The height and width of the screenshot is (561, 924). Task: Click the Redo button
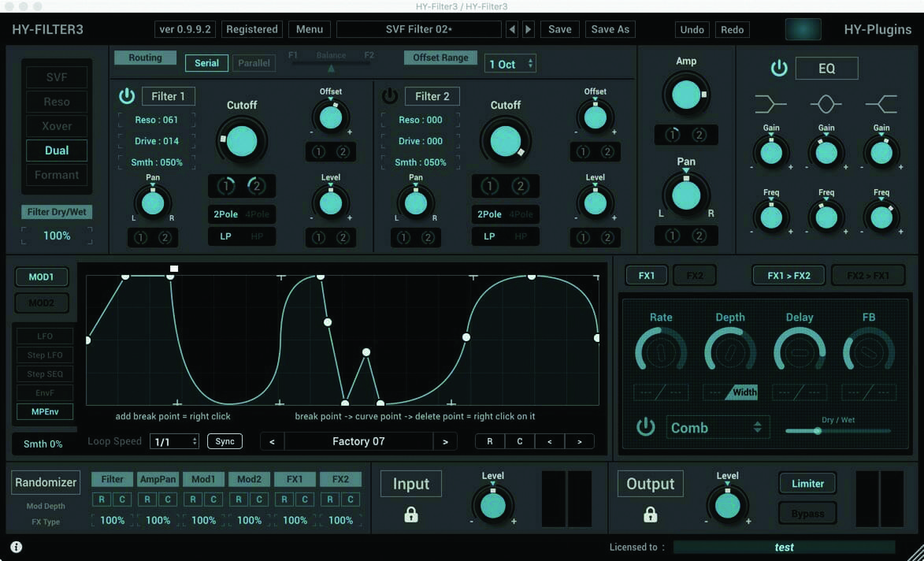pyautogui.click(x=732, y=29)
